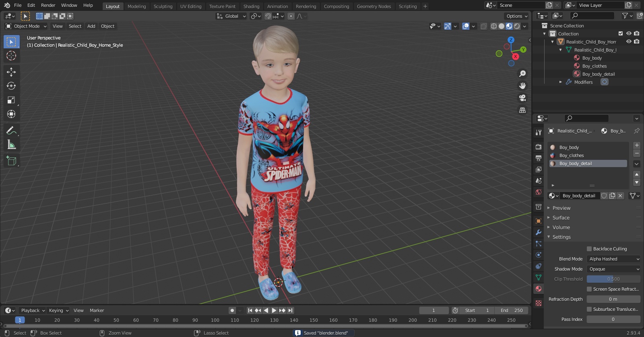
Task: Toggle camera view icon in viewport
Action: [x=522, y=98]
